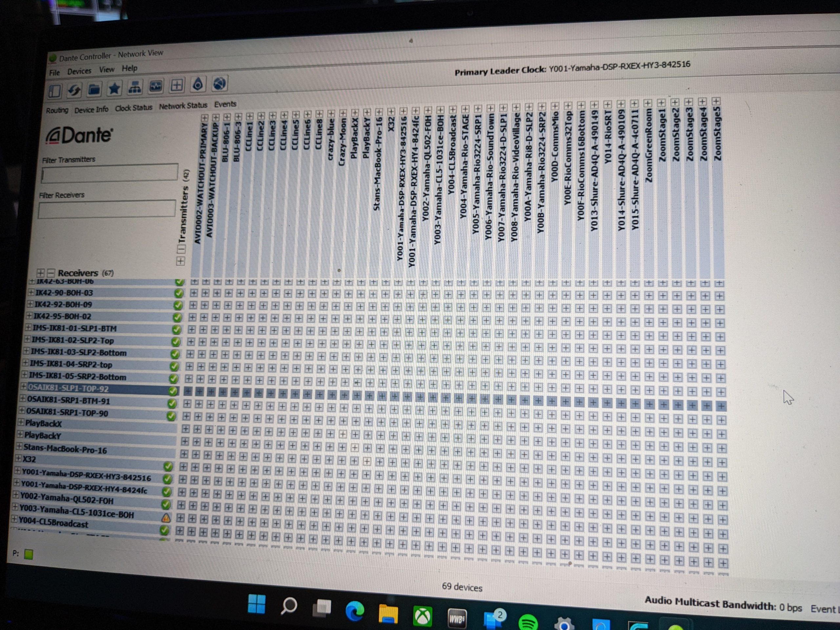Image resolution: width=840 pixels, height=630 pixels.
Task: Expand the crazy-blue transmitter column
Action: click(331, 114)
